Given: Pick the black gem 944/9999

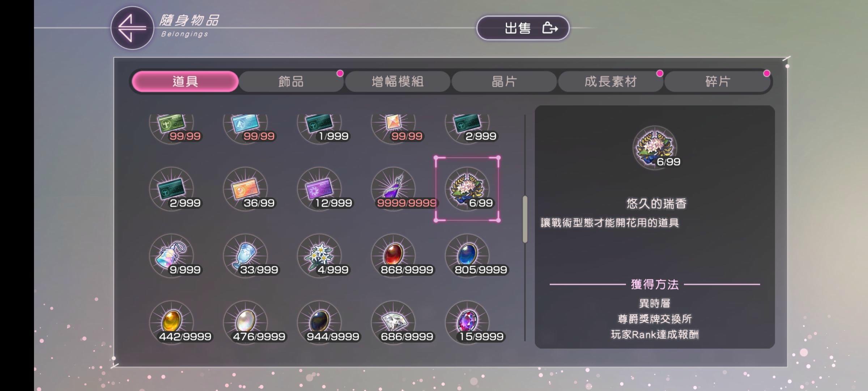Looking at the screenshot, I should pyautogui.click(x=320, y=322).
